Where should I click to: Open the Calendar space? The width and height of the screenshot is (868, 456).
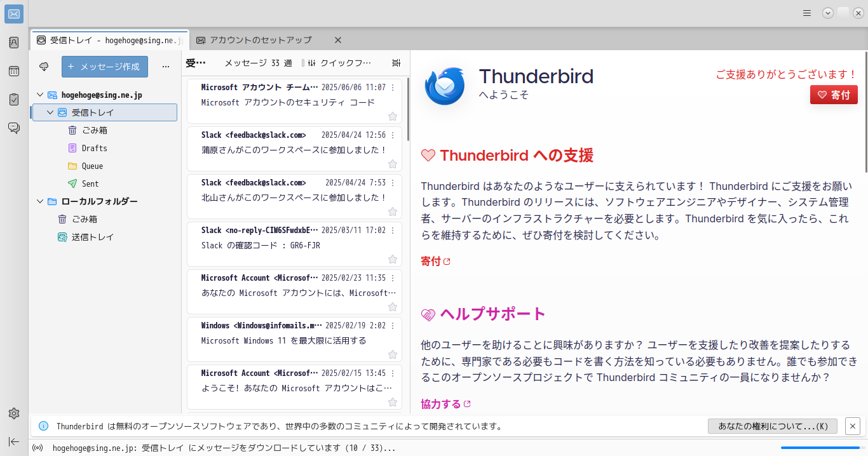(14, 71)
